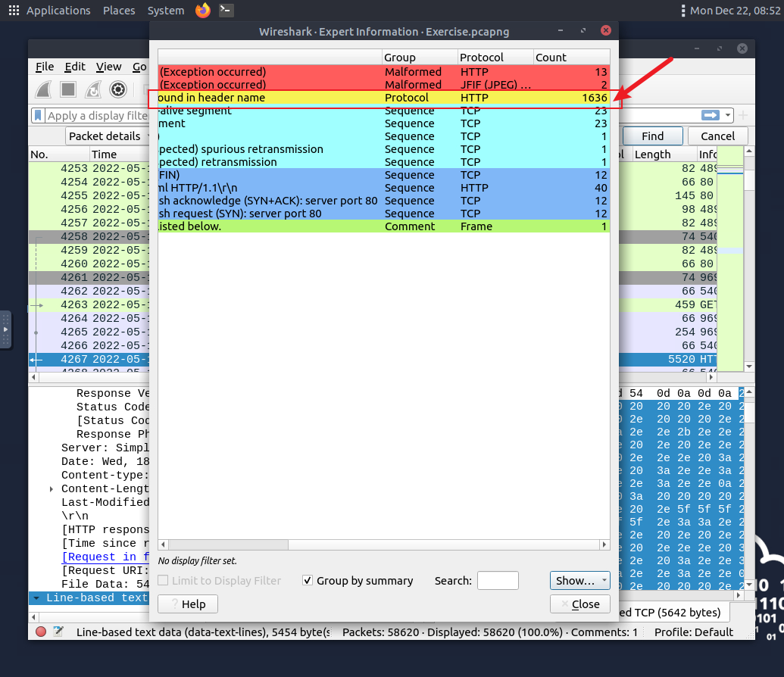Open the System menu
This screenshot has width=784, height=677.
point(165,11)
